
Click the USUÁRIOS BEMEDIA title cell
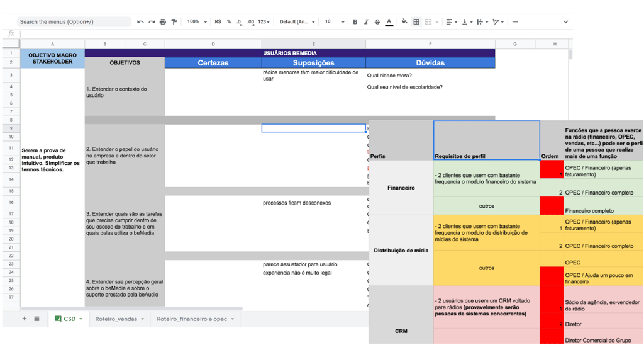point(290,53)
